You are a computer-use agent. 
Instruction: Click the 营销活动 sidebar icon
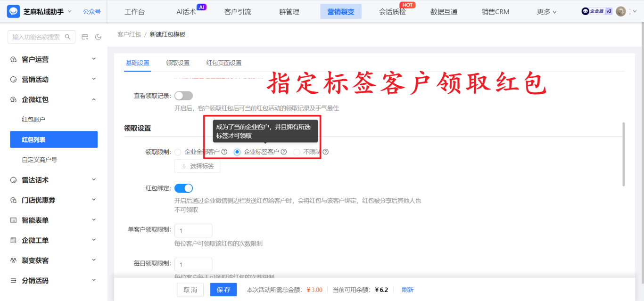pyautogui.click(x=13, y=80)
